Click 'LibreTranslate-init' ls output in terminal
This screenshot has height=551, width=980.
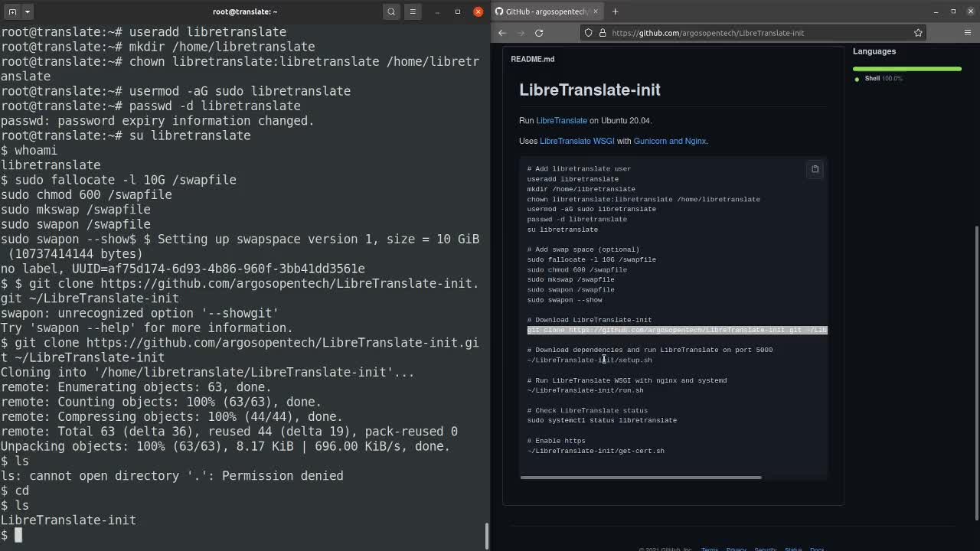tap(68, 520)
